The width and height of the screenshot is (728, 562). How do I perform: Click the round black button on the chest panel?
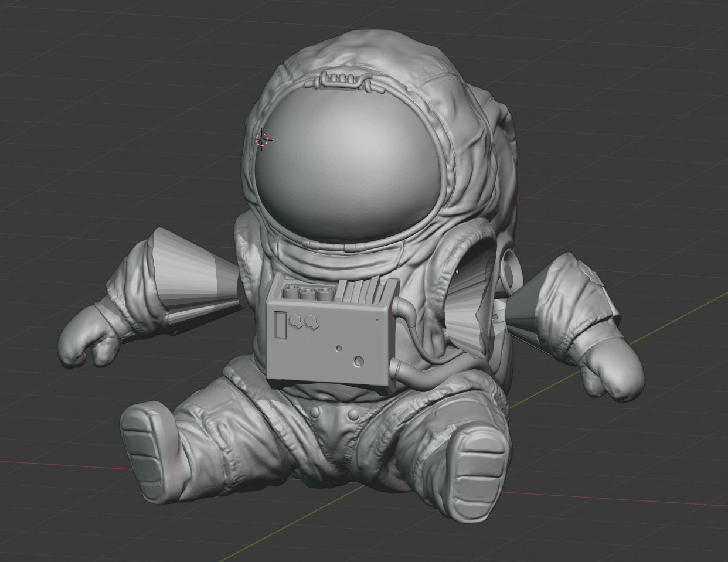358,362
